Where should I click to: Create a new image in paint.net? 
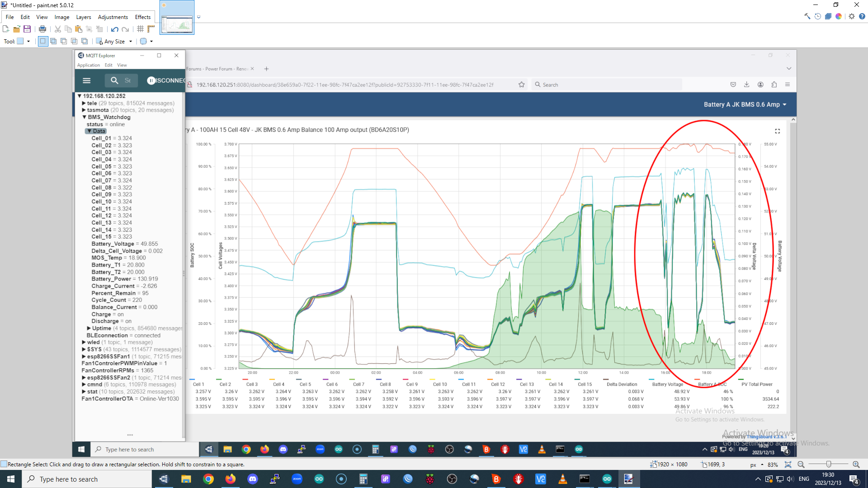[x=6, y=28]
